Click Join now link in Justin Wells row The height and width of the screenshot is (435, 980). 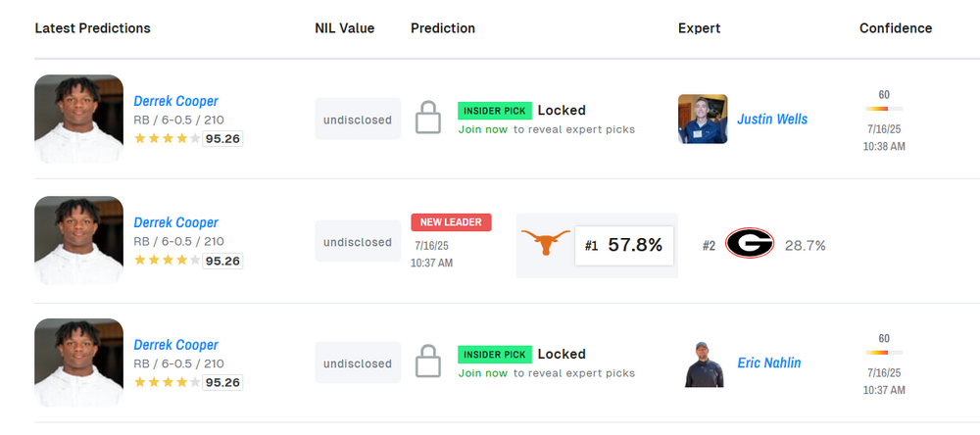coord(483,129)
